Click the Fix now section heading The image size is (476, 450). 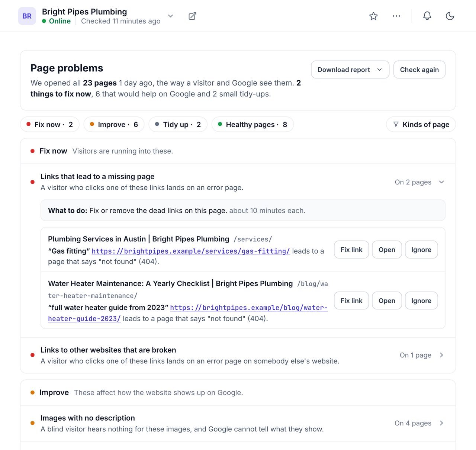53,151
